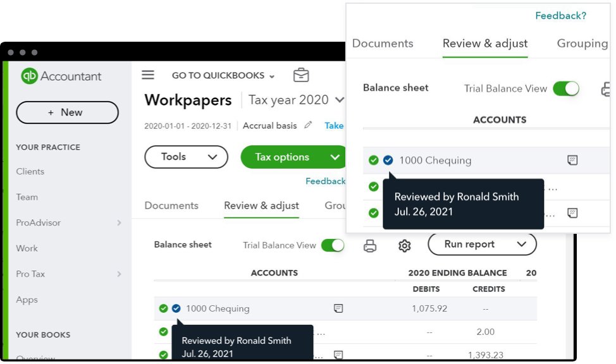Click the Take link near Accrual basis
Viewport: 616px width, 364px height.
(x=334, y=125)
